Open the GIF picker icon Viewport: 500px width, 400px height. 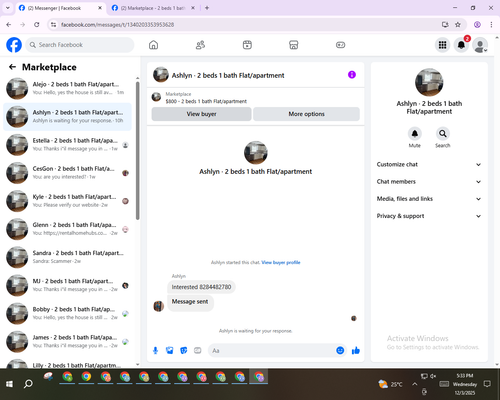point(198,350)
